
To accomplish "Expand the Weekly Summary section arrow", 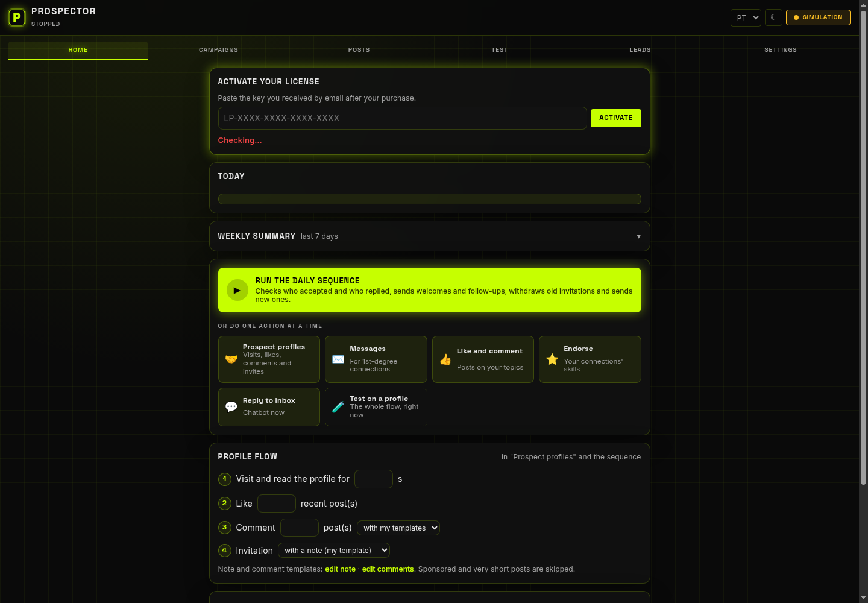I will coord(638,236).
